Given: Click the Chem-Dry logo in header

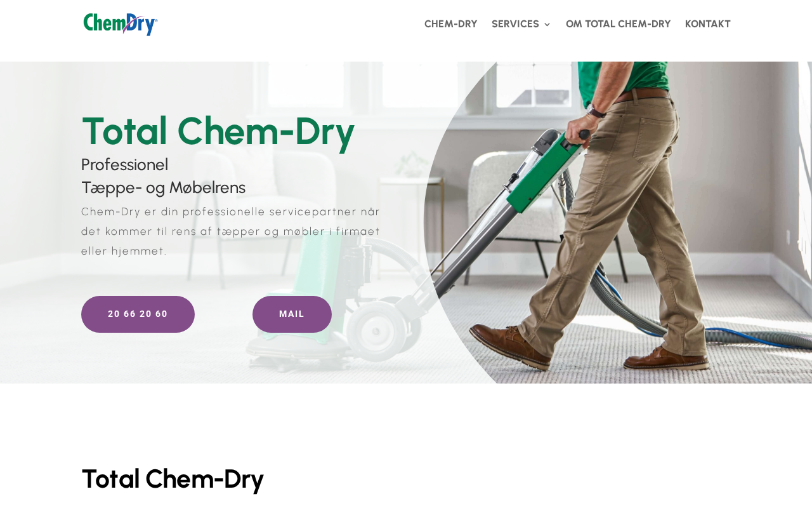Looking at the screenshot, I should 121,24.
